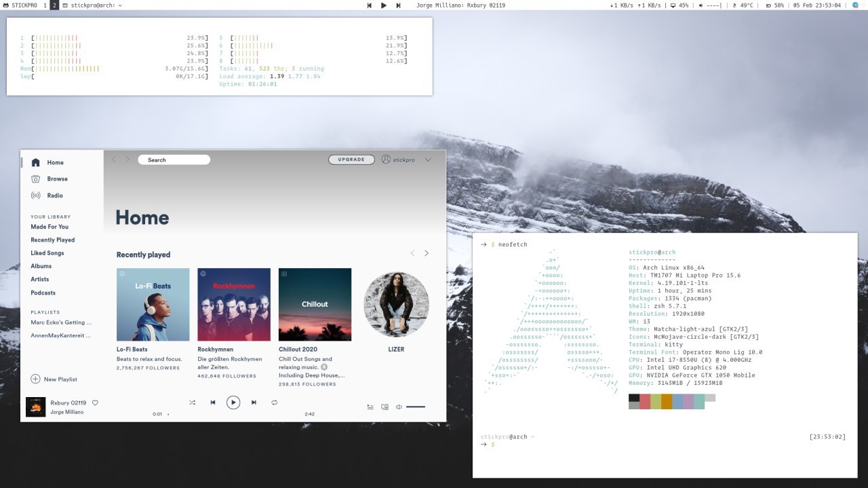This screenshot has width=868, height=488.
Task: Open the stickpro account dropdown chevron
Action: pyautogui.click(x=428, y=160)
